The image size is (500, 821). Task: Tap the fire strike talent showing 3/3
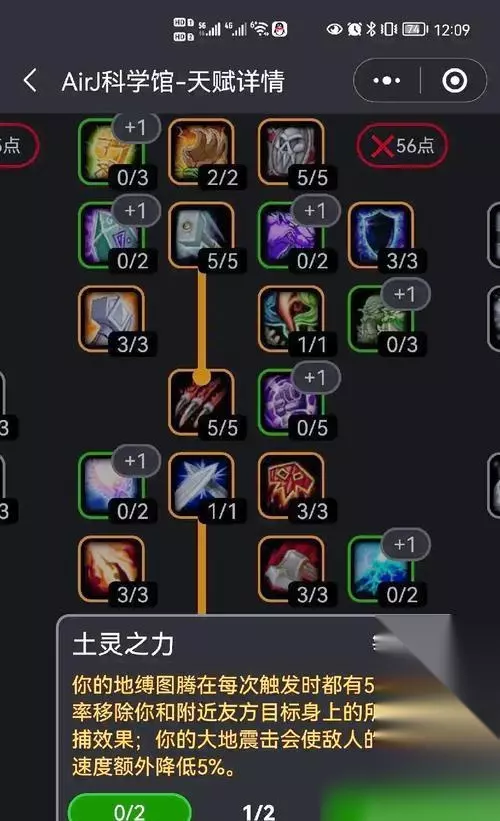[x=112, y=570]
